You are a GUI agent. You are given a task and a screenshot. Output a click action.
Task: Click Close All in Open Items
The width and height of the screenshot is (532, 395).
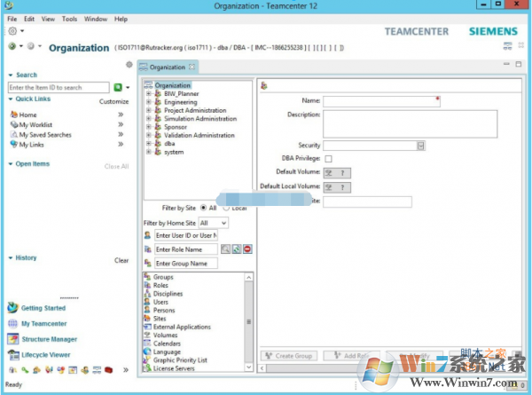116,166
